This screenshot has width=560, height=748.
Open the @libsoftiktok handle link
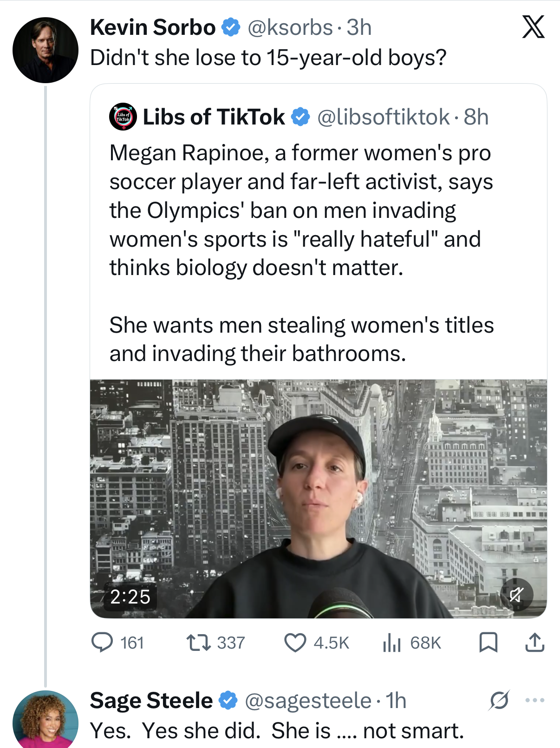pyautogui.click(x=383, y=117)
